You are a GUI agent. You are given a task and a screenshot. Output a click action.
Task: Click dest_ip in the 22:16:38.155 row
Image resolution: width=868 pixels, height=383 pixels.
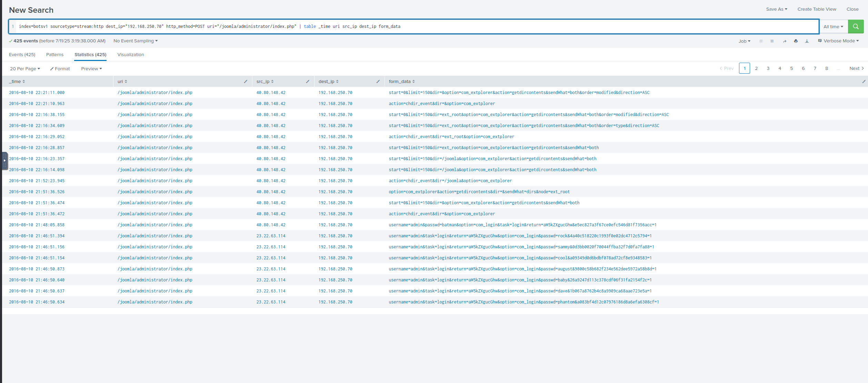click(335, 115)
